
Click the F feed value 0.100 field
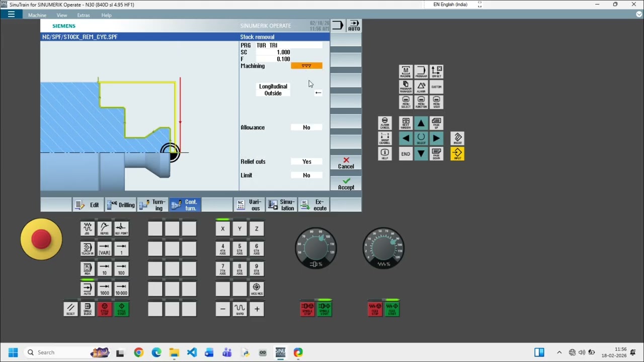click(x=273, y=59)
